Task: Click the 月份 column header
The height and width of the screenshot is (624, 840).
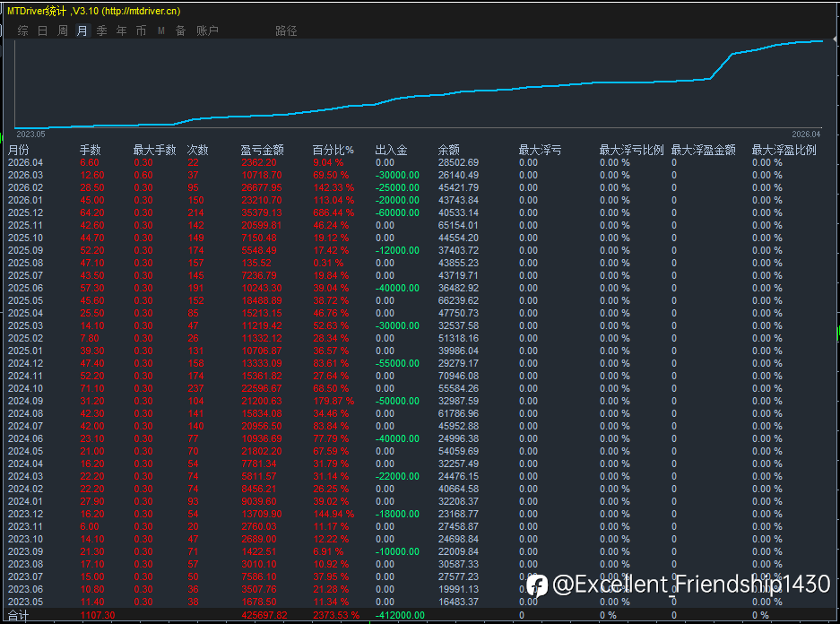Action: (18, 150)
